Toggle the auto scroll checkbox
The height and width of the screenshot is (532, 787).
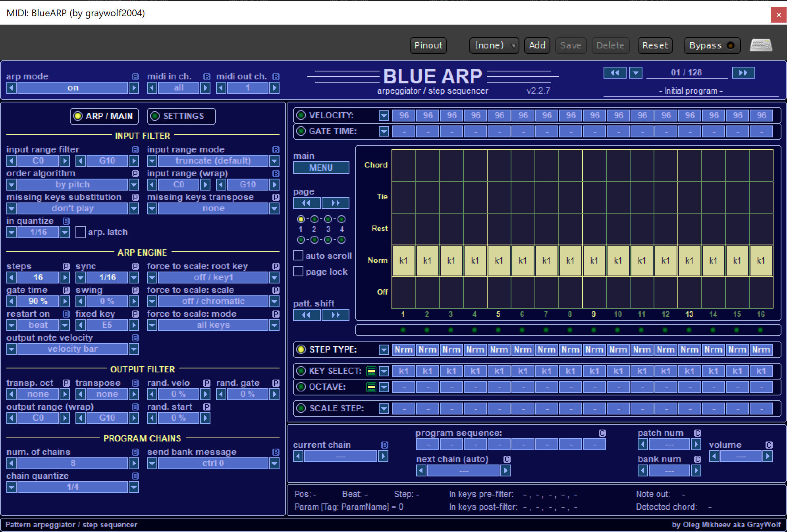click(298, 255)
